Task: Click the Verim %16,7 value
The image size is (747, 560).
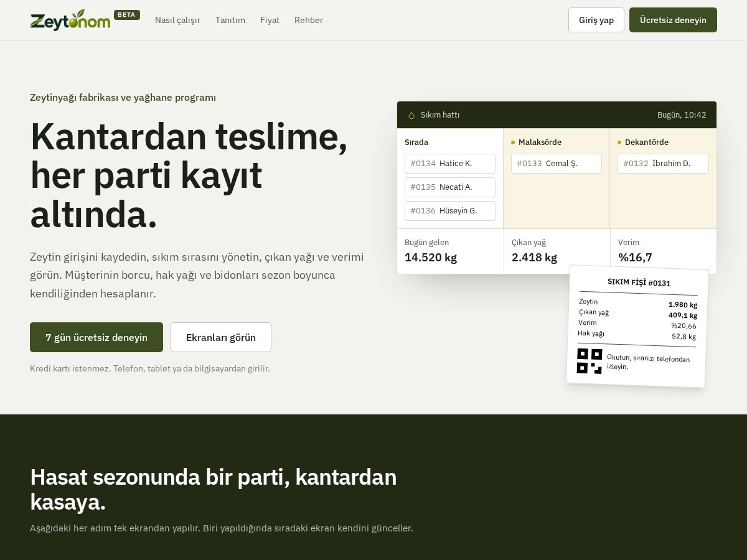Action: tap(635, 258)
